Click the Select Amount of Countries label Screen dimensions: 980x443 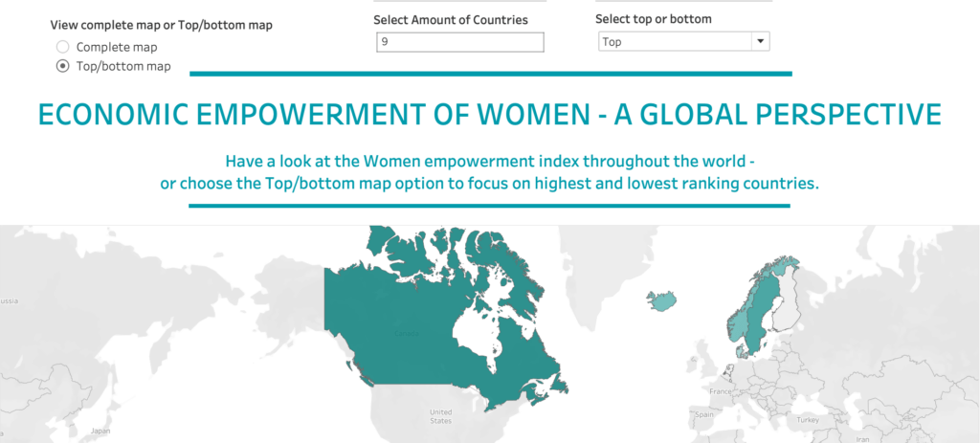tap(450, 19)
